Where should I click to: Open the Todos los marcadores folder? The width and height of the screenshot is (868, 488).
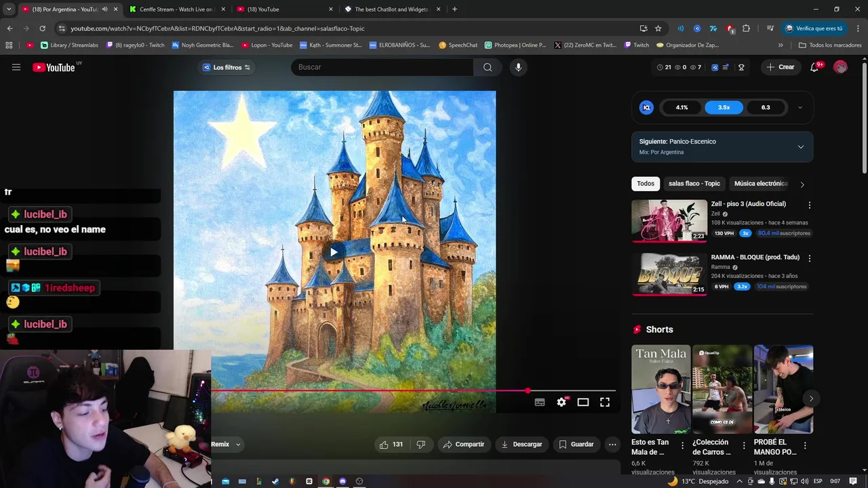click(x=830, y=45)
